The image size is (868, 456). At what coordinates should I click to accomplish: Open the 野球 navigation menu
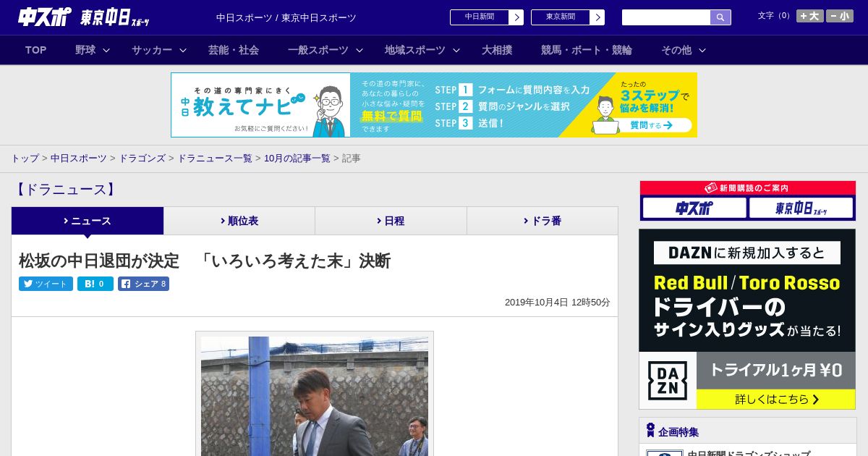coord(85,50)
